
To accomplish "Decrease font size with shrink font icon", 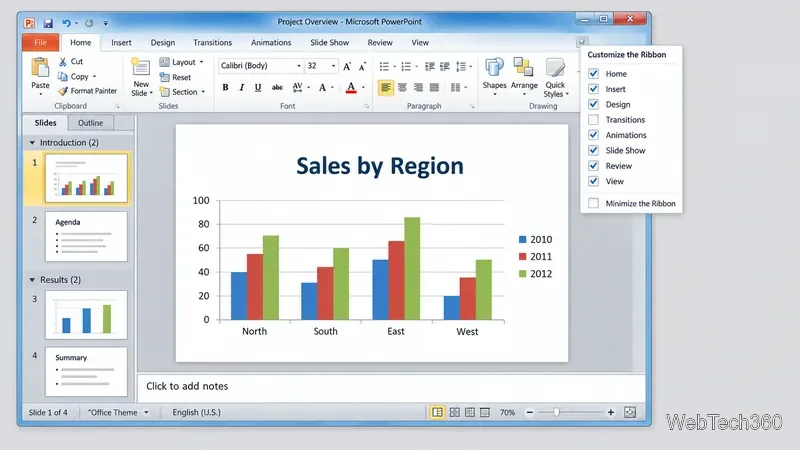I will click(x=362, y=66).
